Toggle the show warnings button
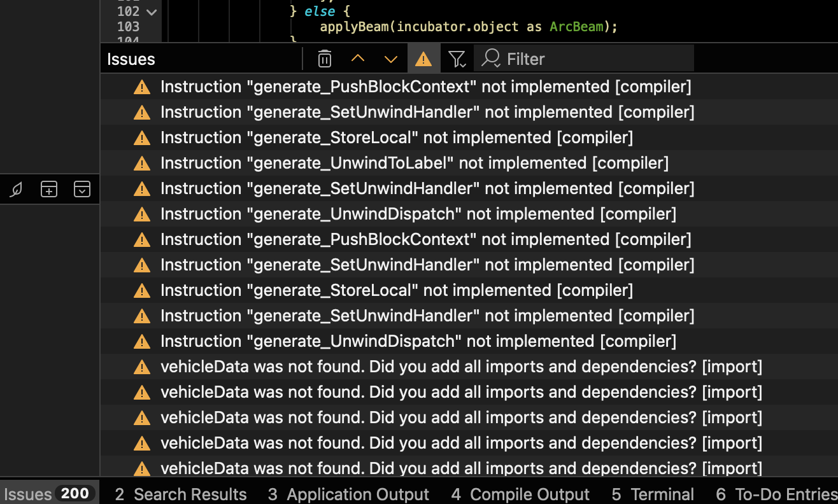 click(423, 59)
